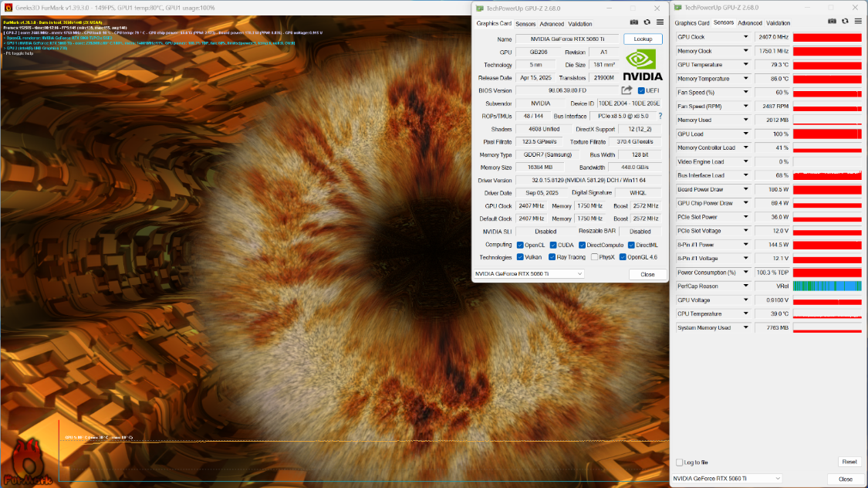Click the Lookup button
This screenshot has width=868, height=488.
point(643,39)
